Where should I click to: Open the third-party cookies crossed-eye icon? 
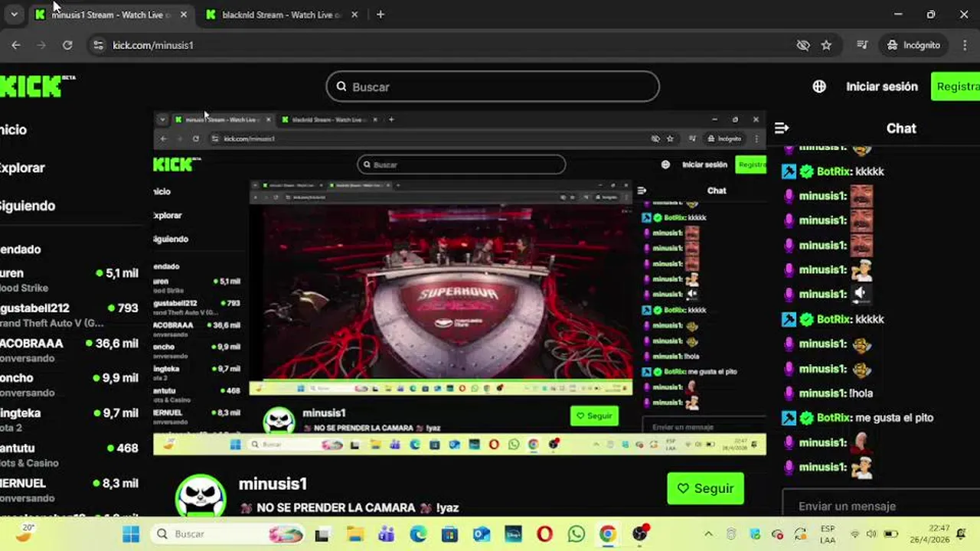coord(803,45)
